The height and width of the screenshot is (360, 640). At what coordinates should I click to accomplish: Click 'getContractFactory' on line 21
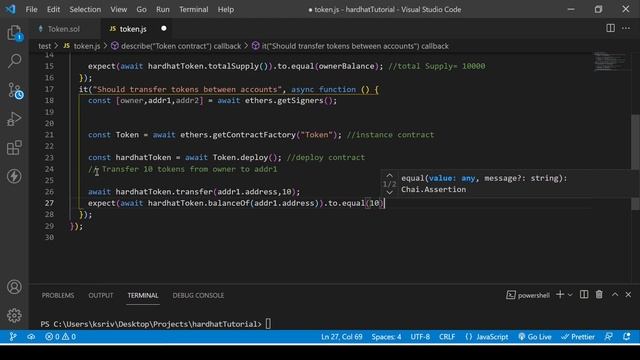(254, 135)
